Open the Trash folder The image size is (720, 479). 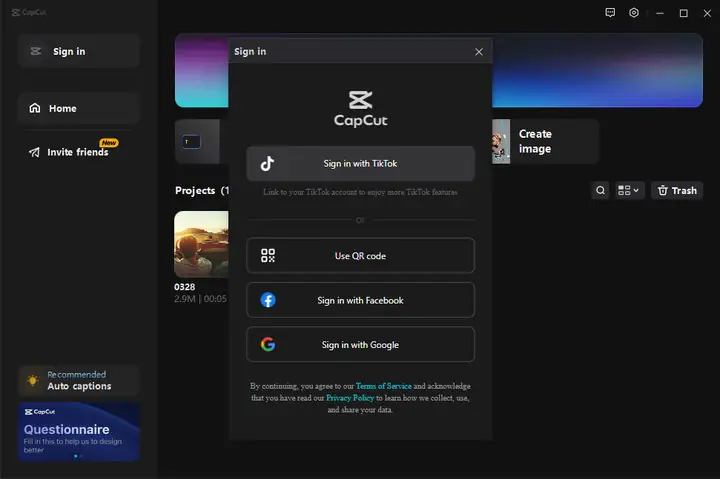(x=677, y=190)
